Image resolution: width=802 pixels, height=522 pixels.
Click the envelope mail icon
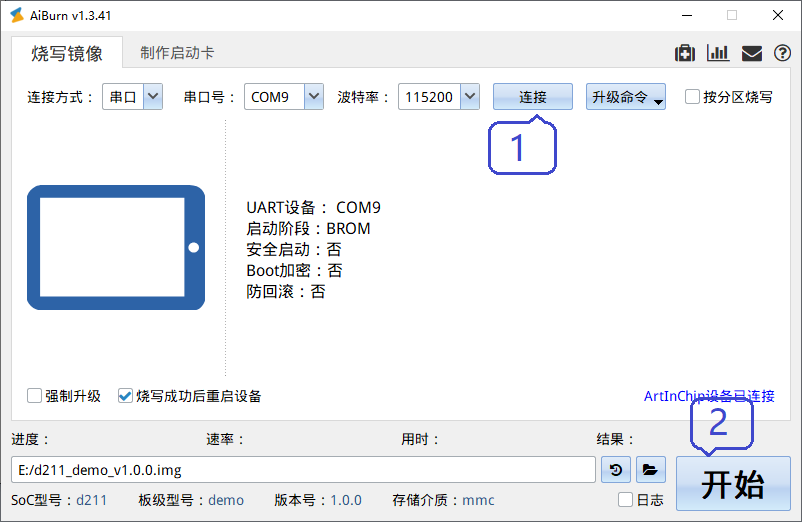click(x=751, y=54)
